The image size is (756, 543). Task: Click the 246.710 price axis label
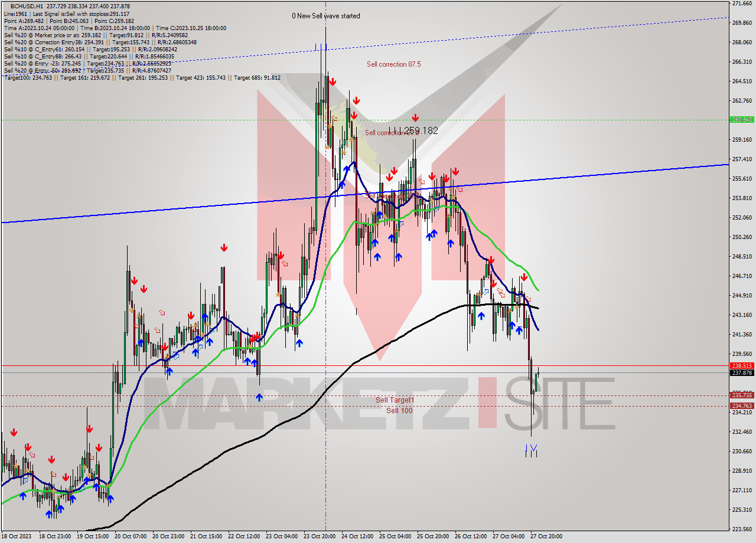click(741, 276)
